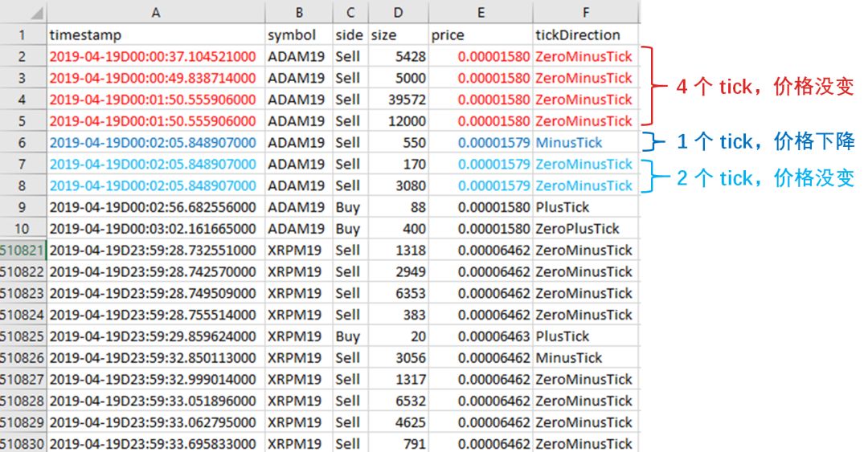Screen dimensions: 868x452
Task: Select size cell 550
Action: click(399, 143)
